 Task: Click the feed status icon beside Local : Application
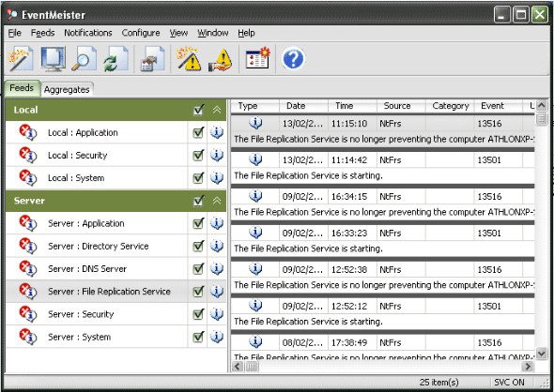coord(28,132)
